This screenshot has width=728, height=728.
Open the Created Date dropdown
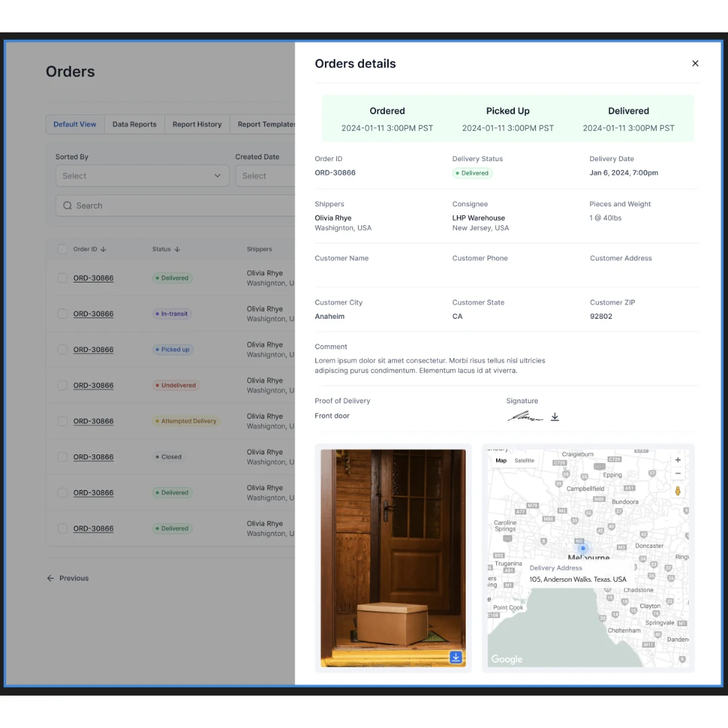(x=265, y=176)
